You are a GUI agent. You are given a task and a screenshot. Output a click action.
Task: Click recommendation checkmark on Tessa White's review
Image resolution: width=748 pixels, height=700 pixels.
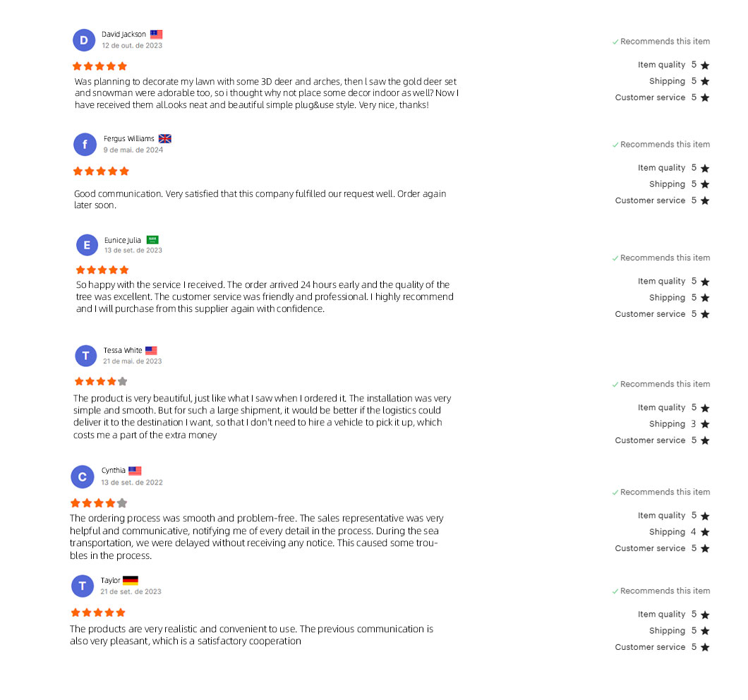[615, 385]
